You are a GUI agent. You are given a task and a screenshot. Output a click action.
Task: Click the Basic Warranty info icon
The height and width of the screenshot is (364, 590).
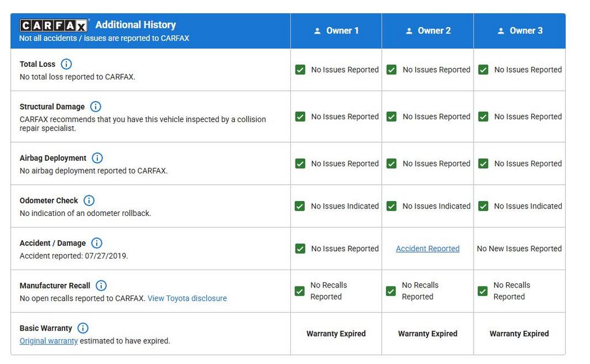click(x=83, y=328)
